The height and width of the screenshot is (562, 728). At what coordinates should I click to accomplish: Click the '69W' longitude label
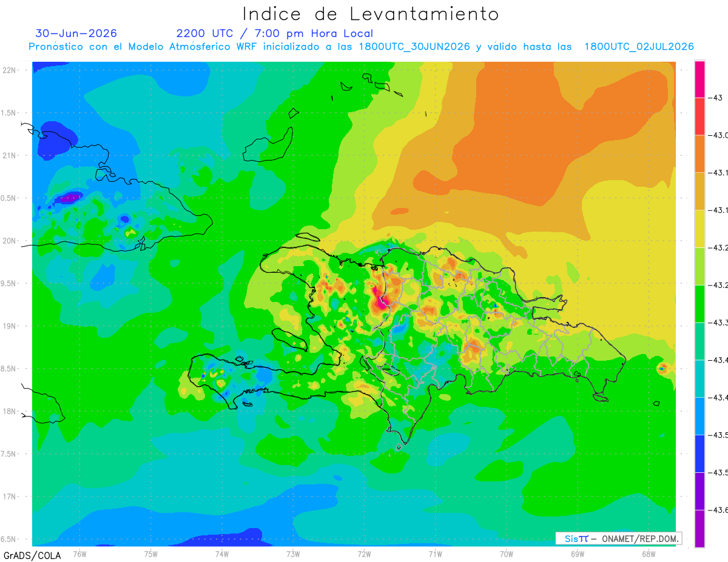point(578,554)
